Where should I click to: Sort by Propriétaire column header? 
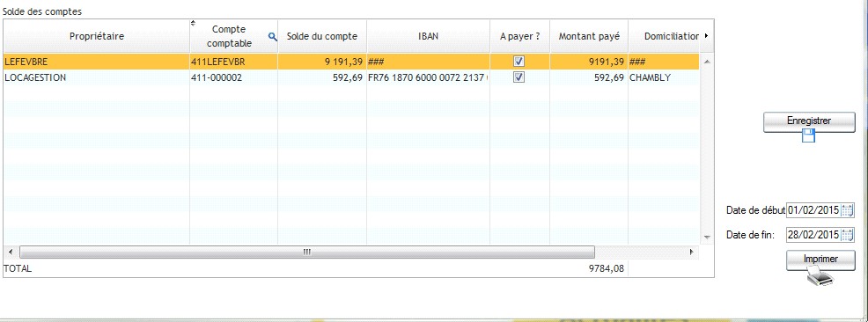point(97,36)
